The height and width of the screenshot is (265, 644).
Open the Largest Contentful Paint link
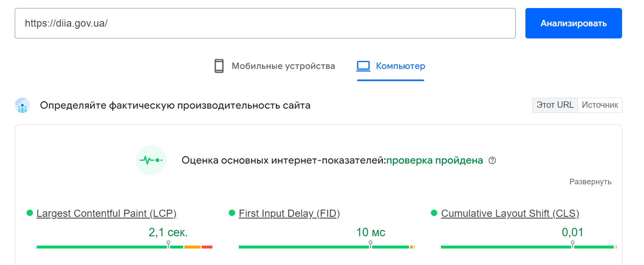[x=107, y=213]
